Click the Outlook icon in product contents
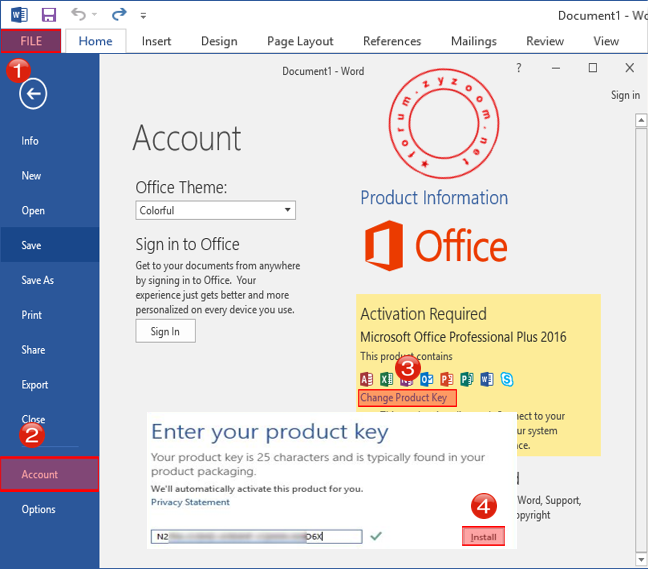The width and height of the screenshot is (648, 569). 426,379
